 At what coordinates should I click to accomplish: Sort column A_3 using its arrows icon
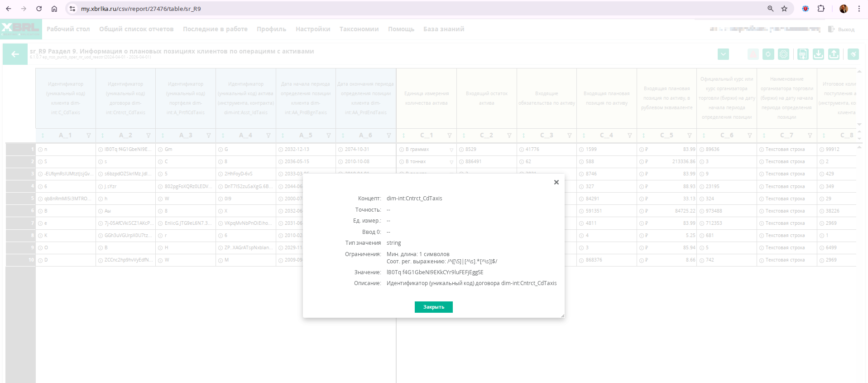coord(163,136)
